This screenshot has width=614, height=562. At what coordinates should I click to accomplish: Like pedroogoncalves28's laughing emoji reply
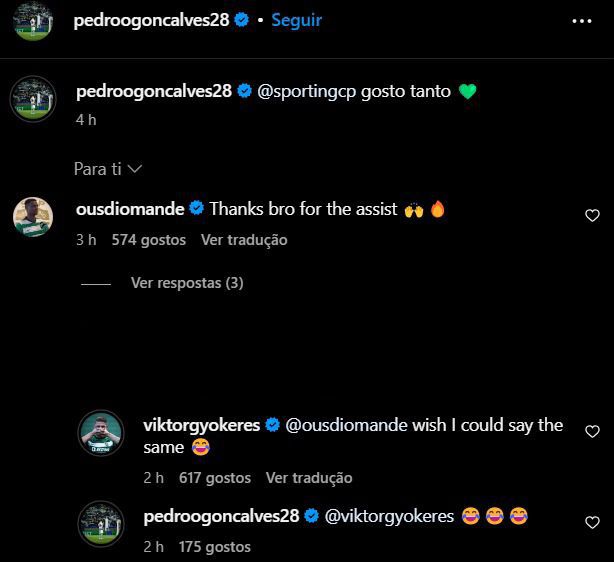[592, 522]
